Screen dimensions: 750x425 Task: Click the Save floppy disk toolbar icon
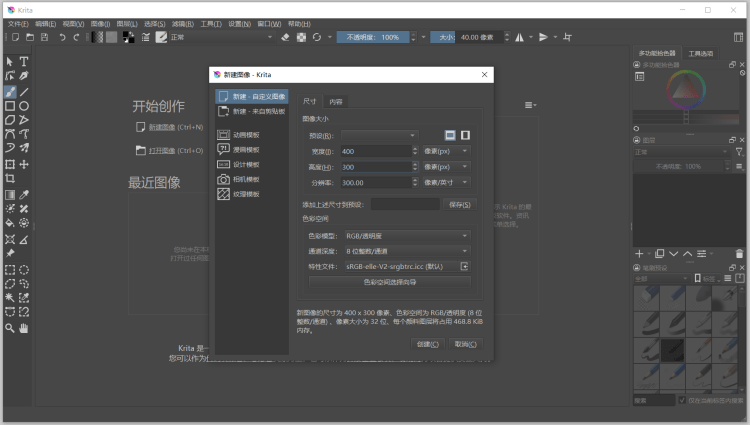click(44, 37)
